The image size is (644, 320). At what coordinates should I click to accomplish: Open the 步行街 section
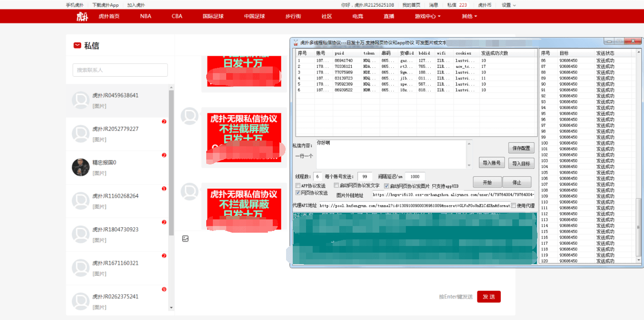pyautogui.click(x=293, y=16)
